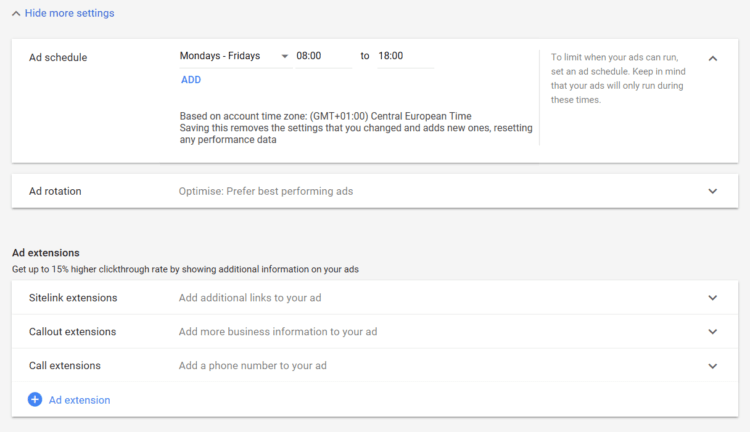Click the blue plus circle icon
The image size is (750, 432).
pos(35,399)
